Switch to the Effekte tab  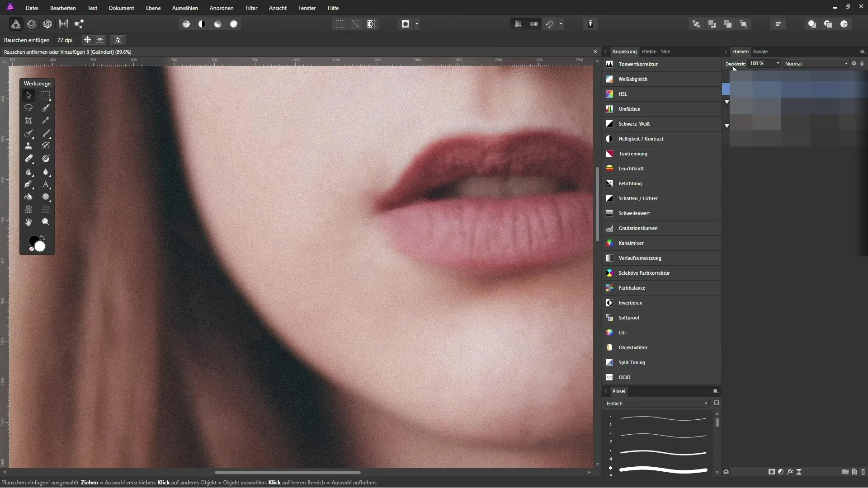tap(649, 52)
